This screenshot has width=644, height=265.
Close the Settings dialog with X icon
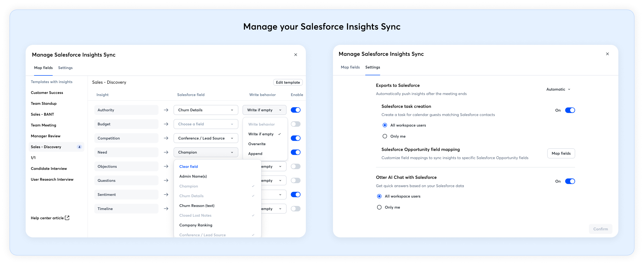607,54
